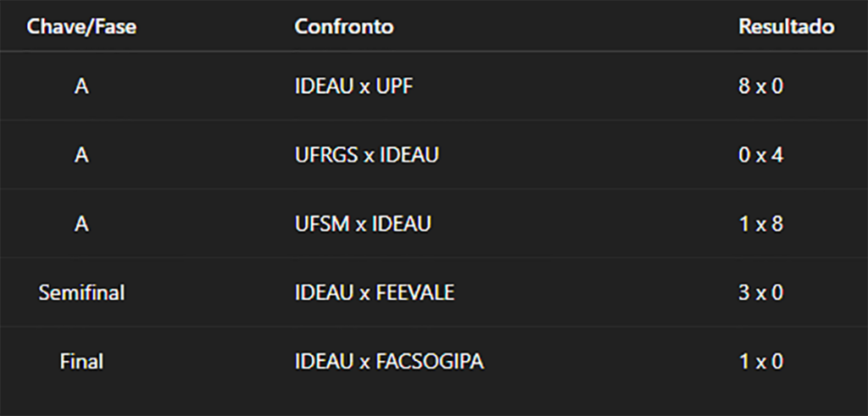Select the Final phase cell
Image resolution: width=868 pixels, height=416 pixels.
pyautogui.click(x=81, y=361)
